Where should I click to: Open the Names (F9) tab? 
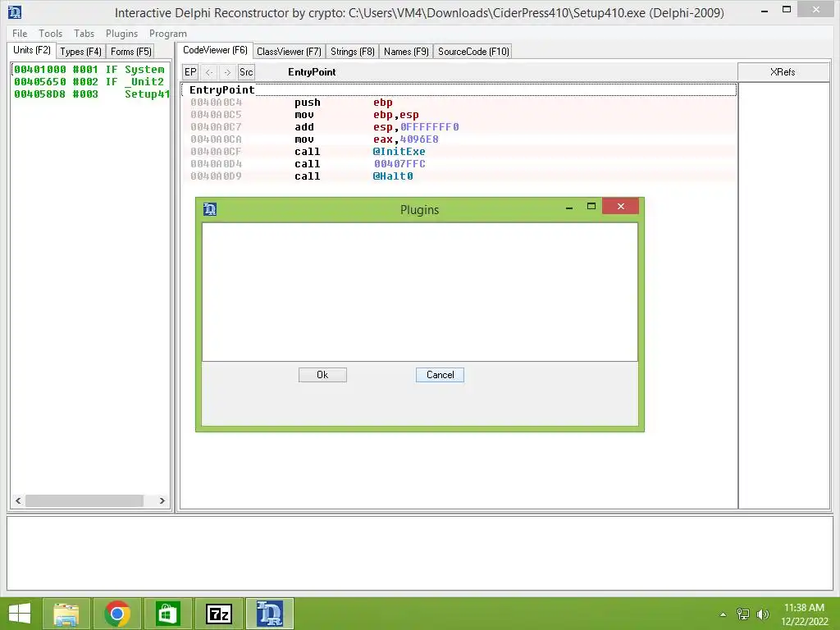[406, 52]
